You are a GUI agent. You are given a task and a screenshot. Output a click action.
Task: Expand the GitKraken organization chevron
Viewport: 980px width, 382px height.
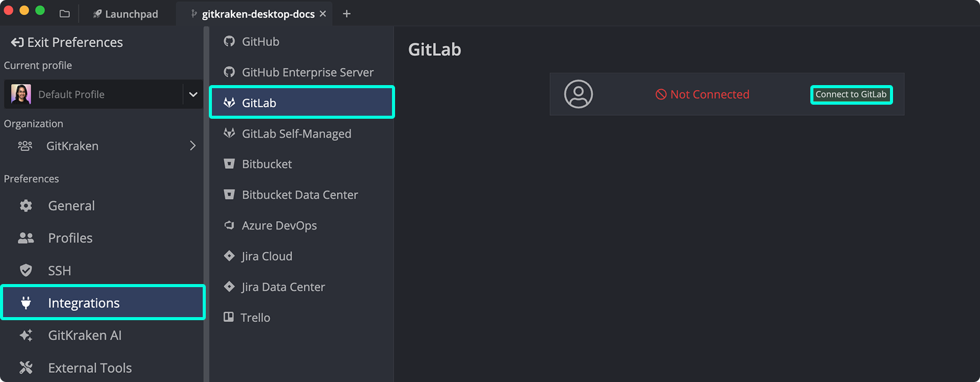pyautogui.click(x=192, y=146)
